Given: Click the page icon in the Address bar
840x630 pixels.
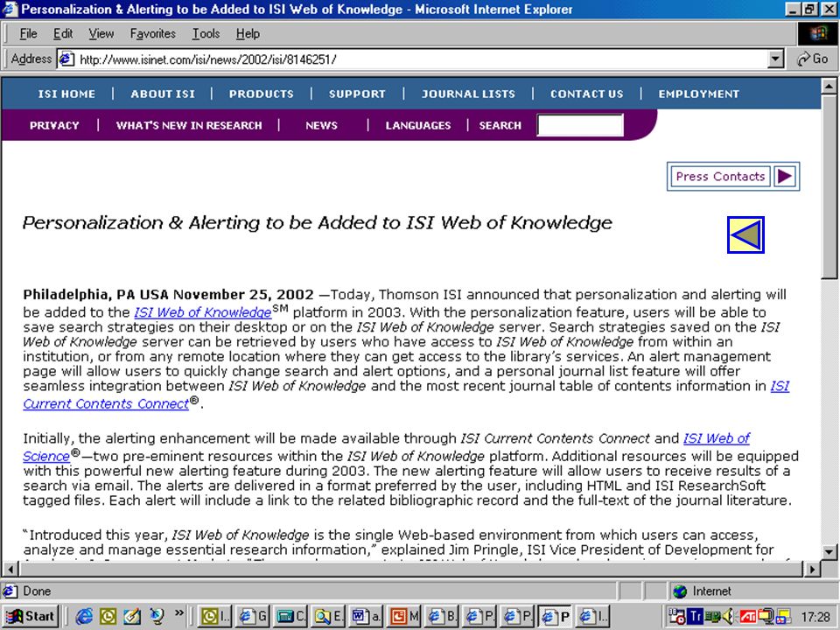Looking at the screenshot, I should 66,59.
